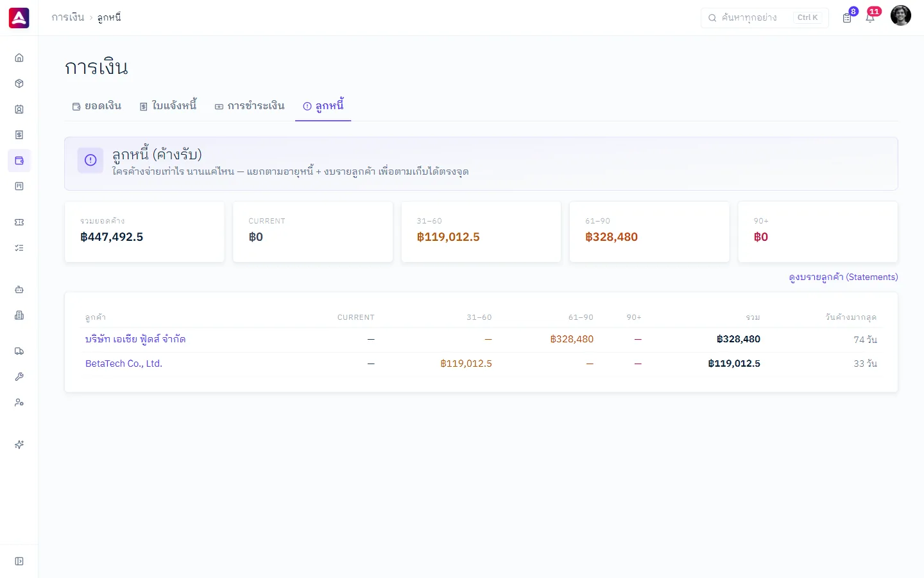Click the '90+' table column header
Viewport: 924px width, 578px height.
pyautogui.click(x=634, y=317)
